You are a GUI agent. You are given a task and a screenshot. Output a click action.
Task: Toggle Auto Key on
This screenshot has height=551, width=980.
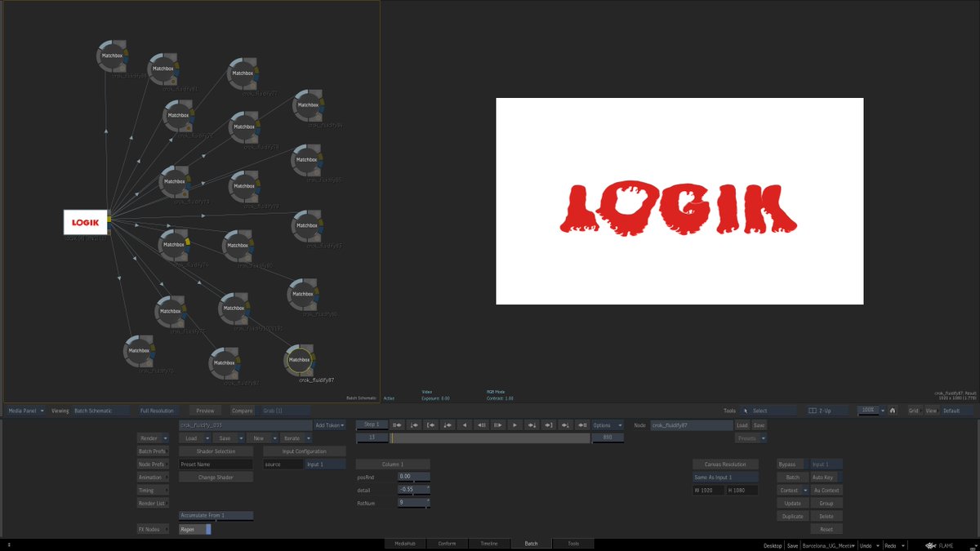point(826,477)
